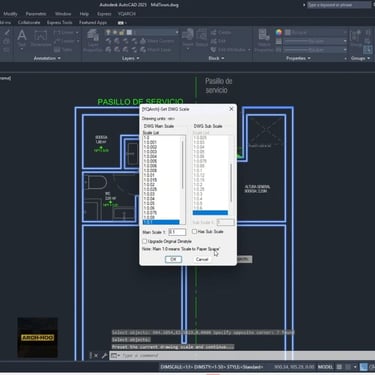The height and width of the screenshot is (375, 375).
Task: Click the Match Properties icon
Action: (x=264, y=40)
